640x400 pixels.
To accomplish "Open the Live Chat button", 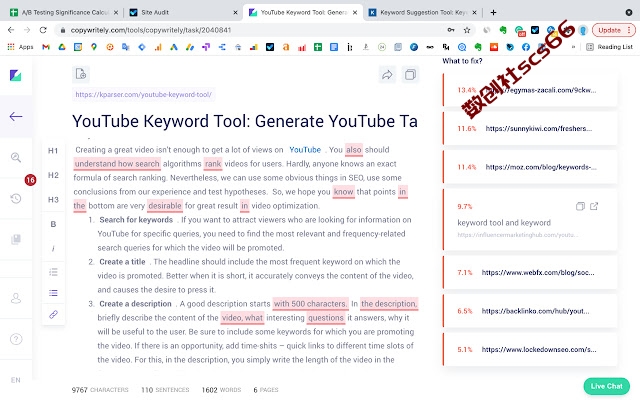I will click(607, 386).
